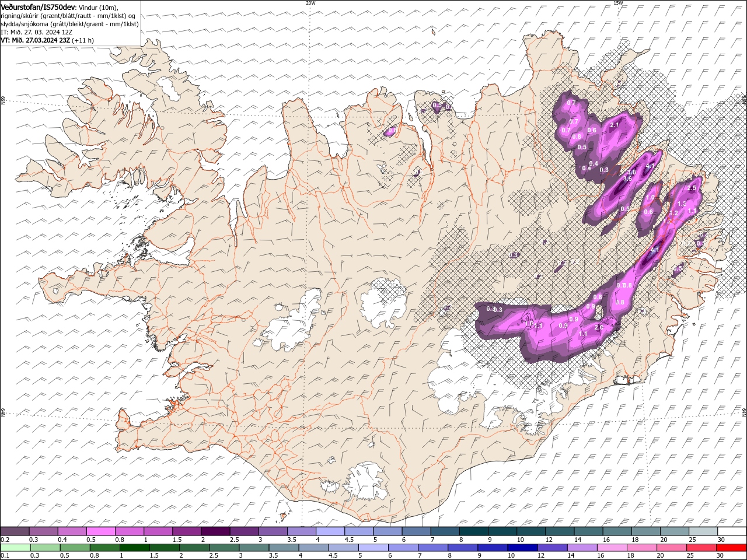Pick the dark navy 10–12 rain legend swatch
The height and width of the screenshot is (560, 747).
[522, 548]
